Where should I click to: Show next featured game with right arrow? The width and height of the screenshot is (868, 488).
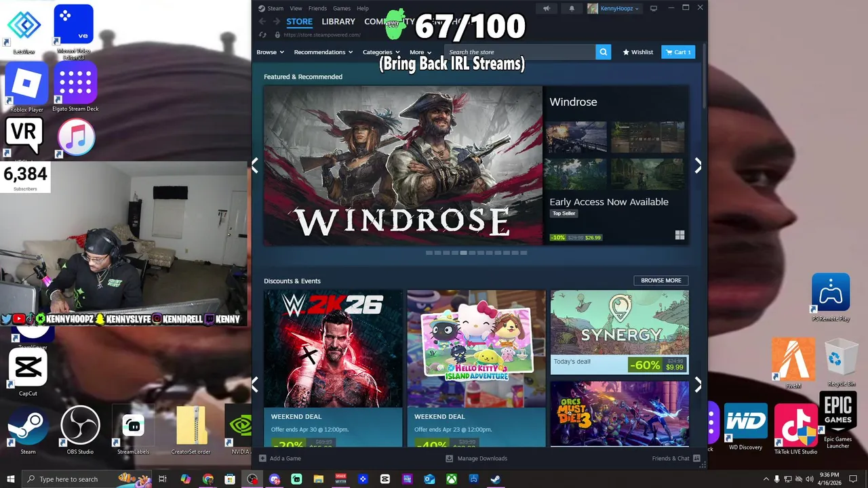click(698, 165)
